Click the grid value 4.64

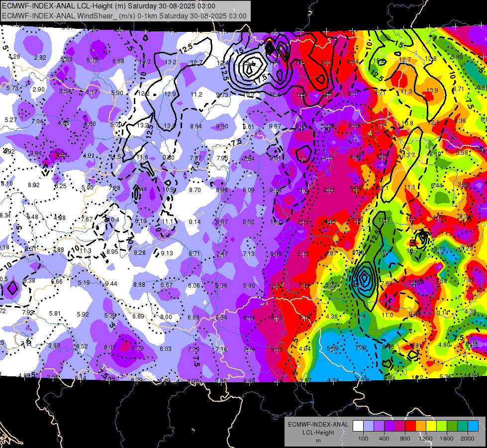333,380
